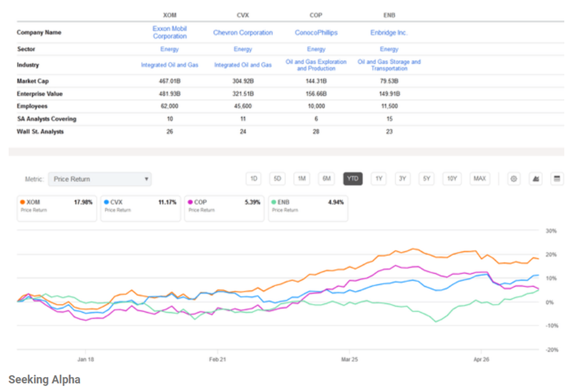Open Enbridge Inc. company link
The height and width of the screenshot is (392, 581).
389,33
